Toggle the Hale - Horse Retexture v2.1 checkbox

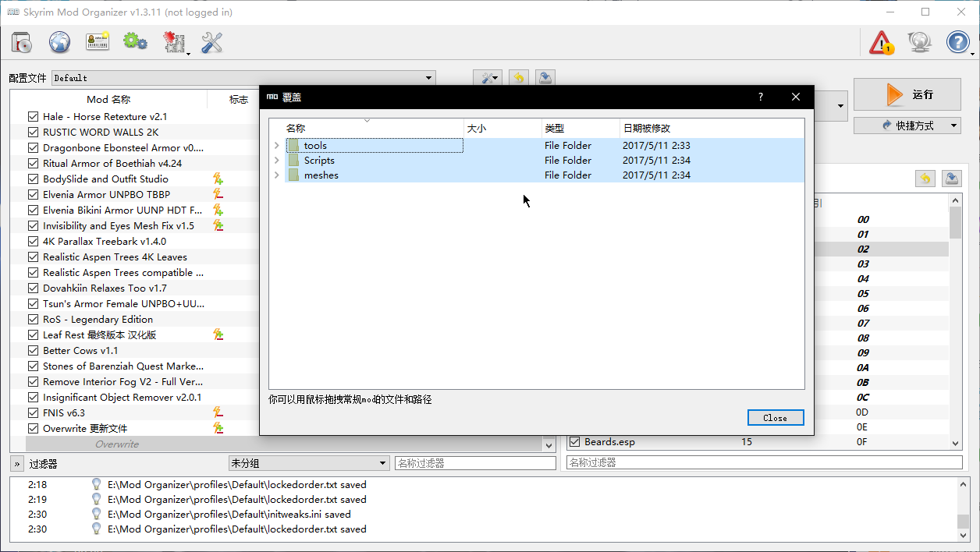33,116
